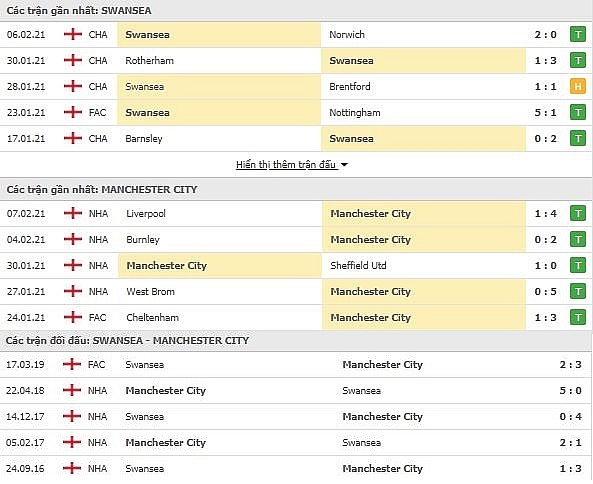The height and width of the screenshot is (484, 593).
Task: Click highlighted Manchester City in Burnley row
Action: click(370, 240)
